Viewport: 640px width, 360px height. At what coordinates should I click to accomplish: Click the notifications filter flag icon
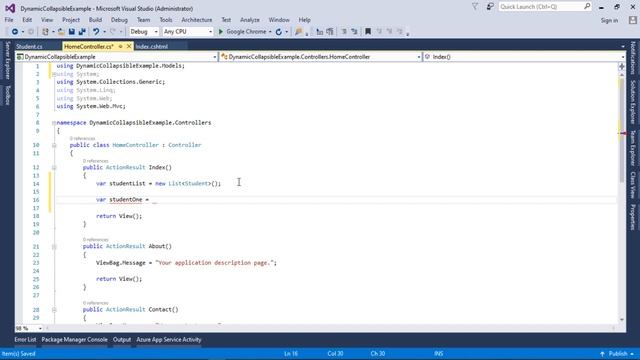(475, 7)
